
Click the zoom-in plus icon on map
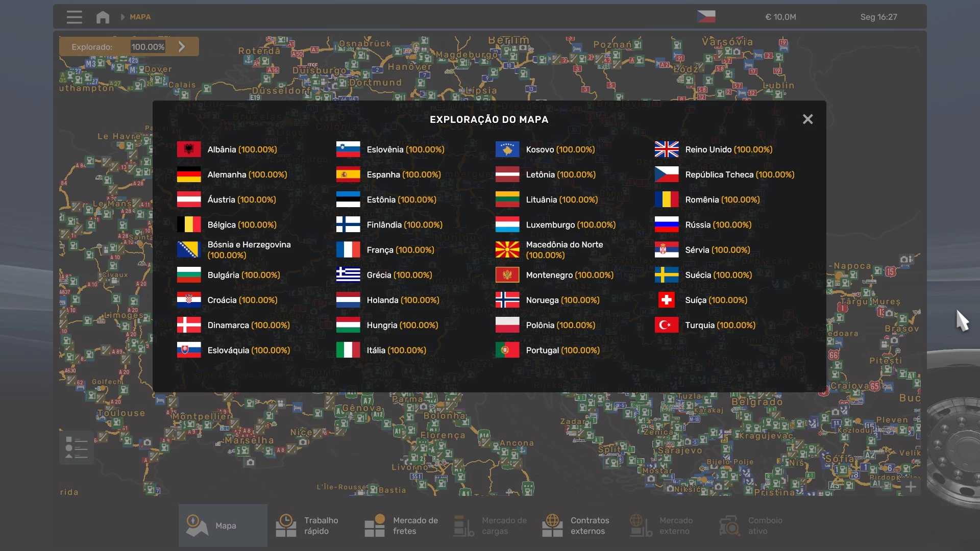click(x=911, y=487)
